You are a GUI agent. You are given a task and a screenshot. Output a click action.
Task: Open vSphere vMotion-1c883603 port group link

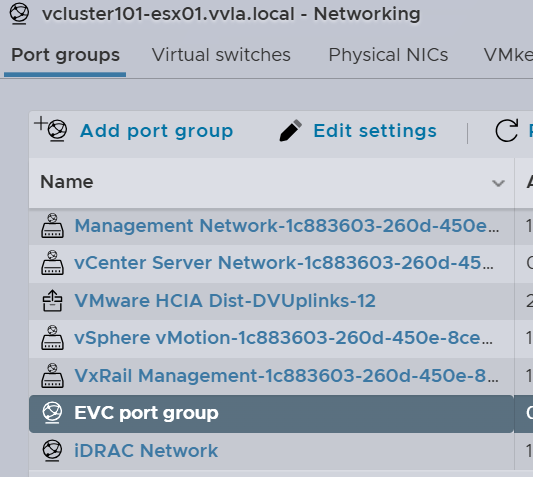click(283, 338)
